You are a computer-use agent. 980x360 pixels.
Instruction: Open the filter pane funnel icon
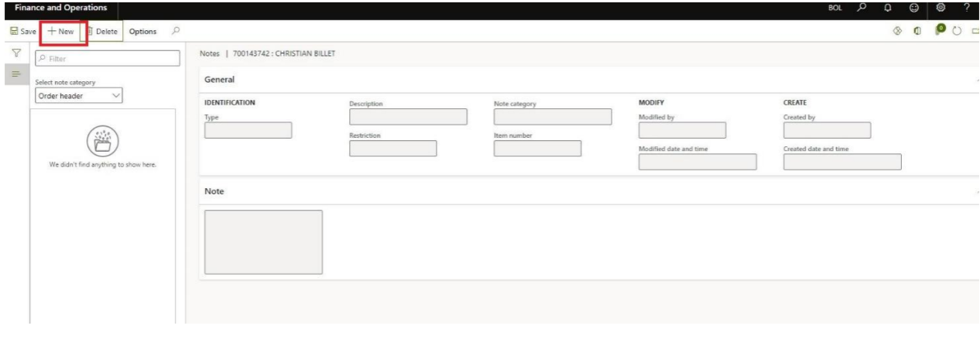pos(15,53)
